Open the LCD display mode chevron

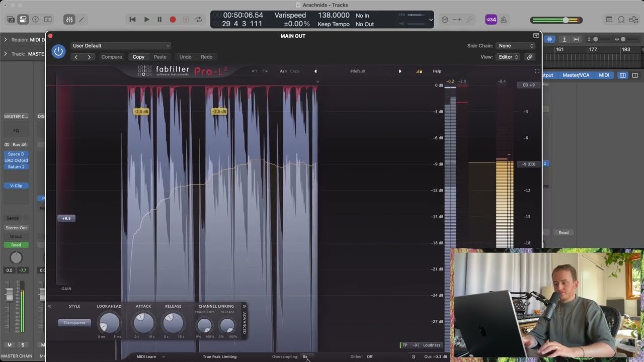tap(431, 20)
